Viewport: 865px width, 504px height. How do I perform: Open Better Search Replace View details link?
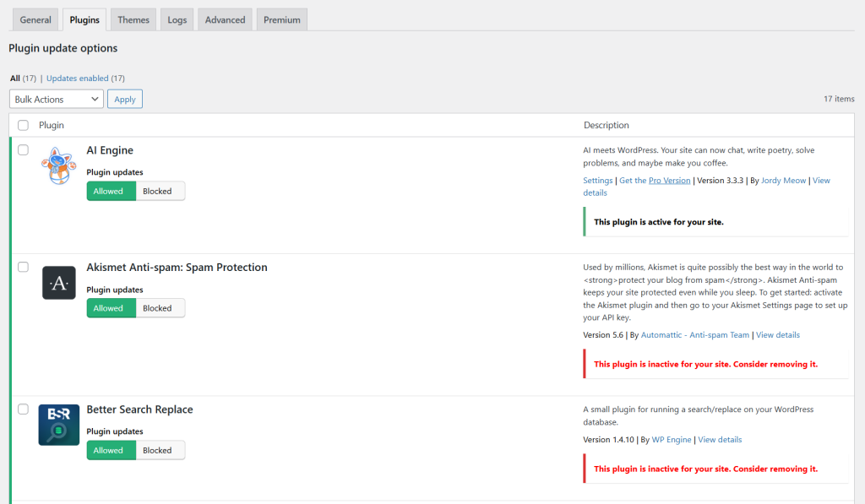(720, 440)
